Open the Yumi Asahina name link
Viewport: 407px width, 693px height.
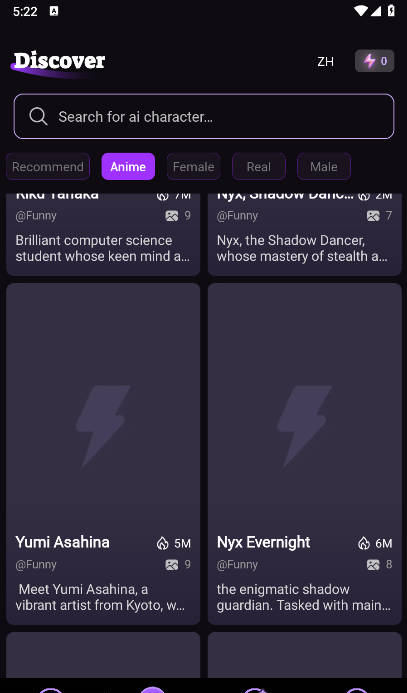pos(62,542)
